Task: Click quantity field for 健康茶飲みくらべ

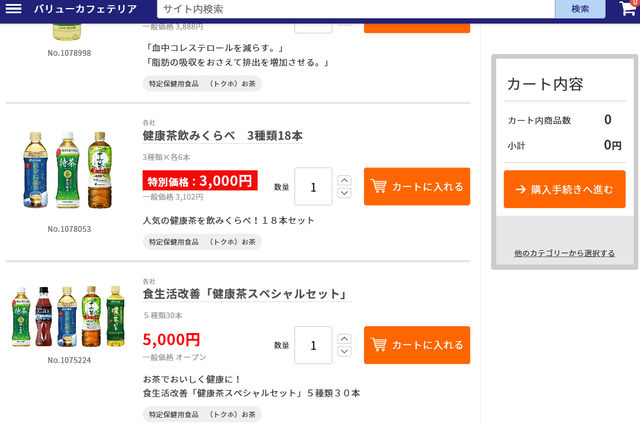Action: pos(313,186)
